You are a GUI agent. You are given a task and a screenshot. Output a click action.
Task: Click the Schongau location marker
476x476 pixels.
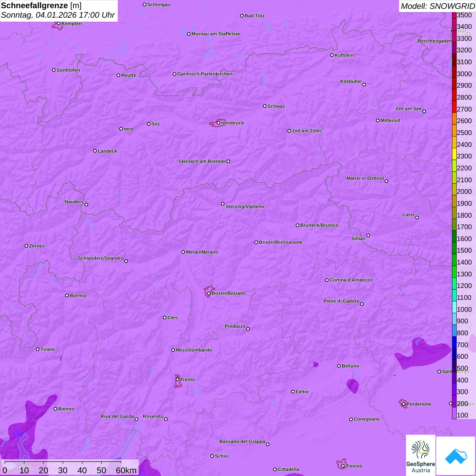point(144,4)
